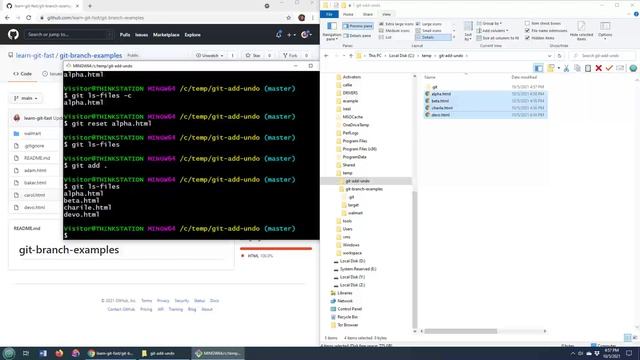Open the File tab in Explorer
This screenshot has width=640, height=360.
(329, 14)
